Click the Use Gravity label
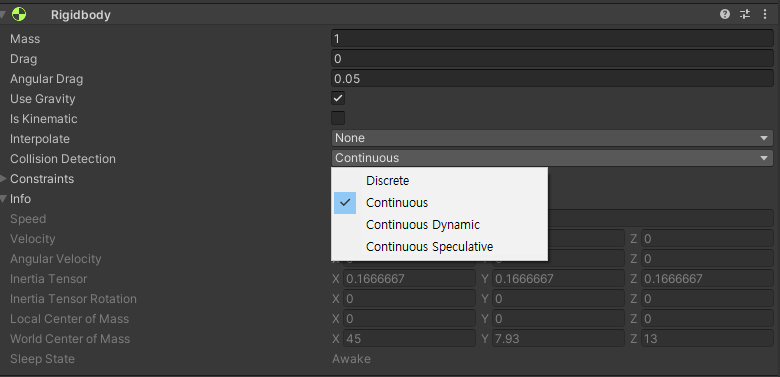The image size is (780, 377). pyautogui.click(x=42, y=99)
